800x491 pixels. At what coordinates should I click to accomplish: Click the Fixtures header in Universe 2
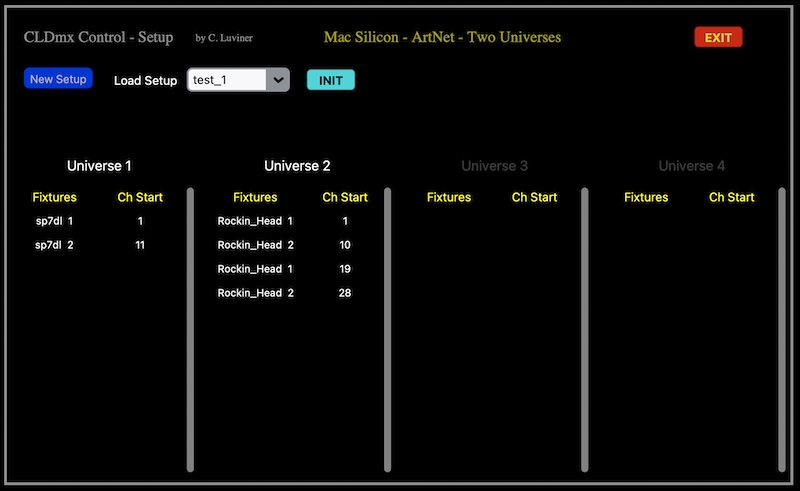pyautogui.click(x=255, y=197)
